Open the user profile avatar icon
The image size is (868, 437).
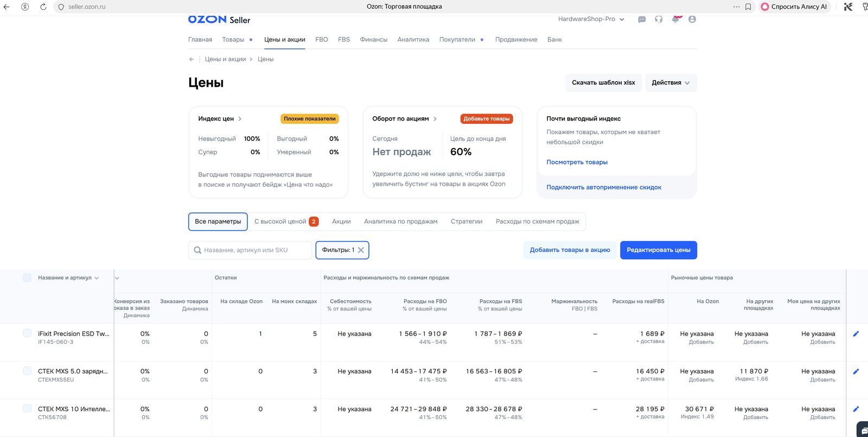692,19
